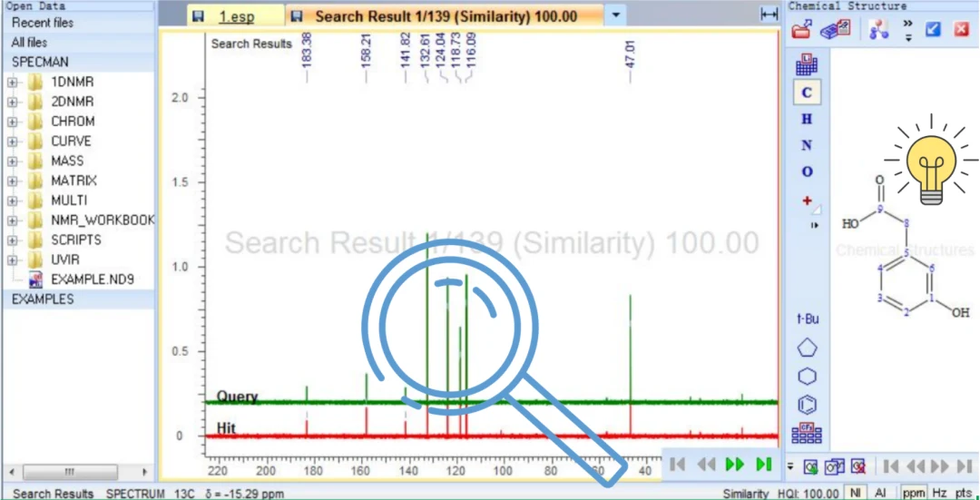Switch axis units to Hz
980x500 pixels.
937,493
